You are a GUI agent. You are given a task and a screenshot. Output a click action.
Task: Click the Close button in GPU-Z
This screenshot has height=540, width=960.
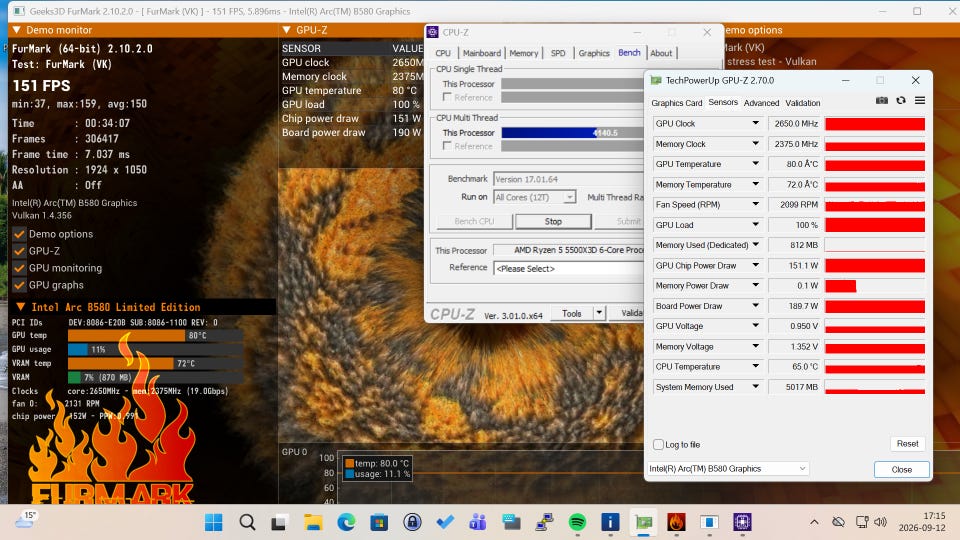tap(901, 470)
